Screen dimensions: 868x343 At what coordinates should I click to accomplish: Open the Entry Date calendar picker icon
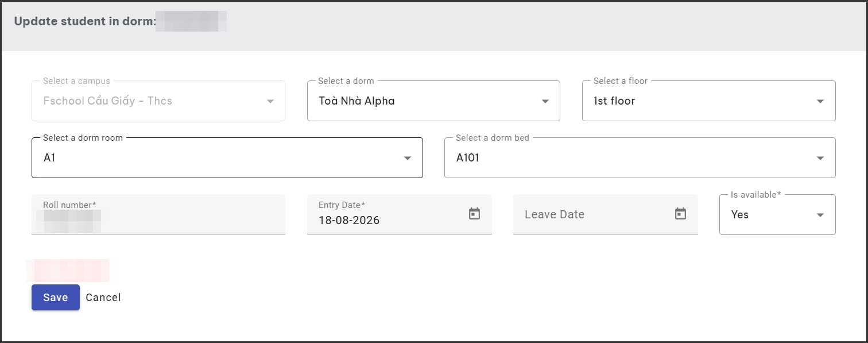[x=474, y=214]
